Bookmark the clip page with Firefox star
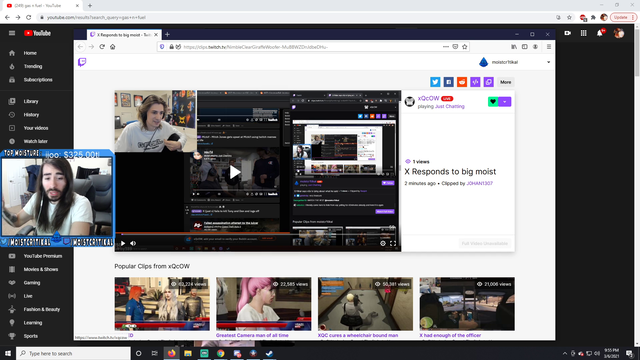Viewport: 640px width, 360px height. pos(464,47)
